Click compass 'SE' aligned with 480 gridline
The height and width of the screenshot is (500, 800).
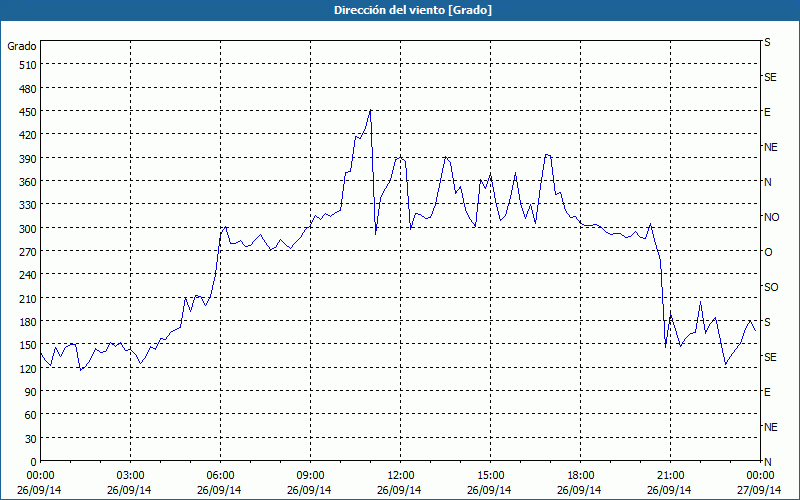770,77
